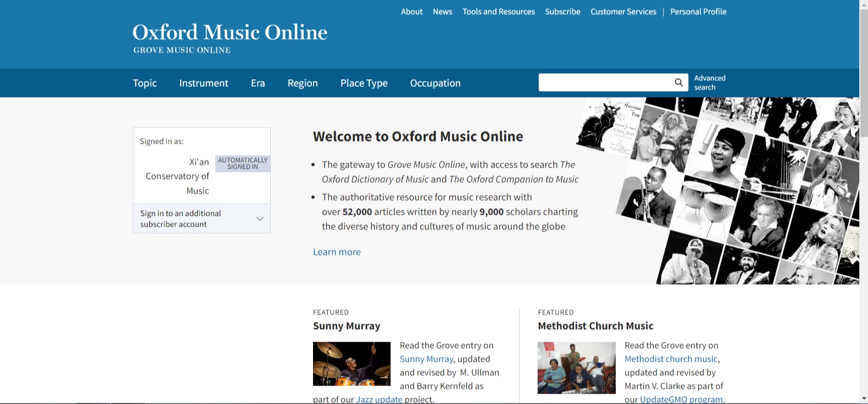
Task: Open the Jazz update project link
Action: (x=379, y=399)
